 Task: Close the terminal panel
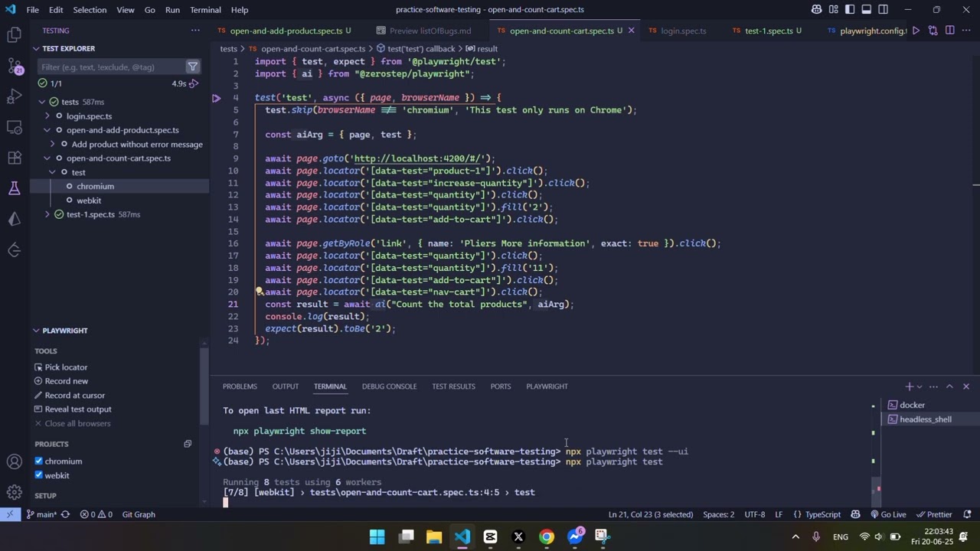pos(965,386)
